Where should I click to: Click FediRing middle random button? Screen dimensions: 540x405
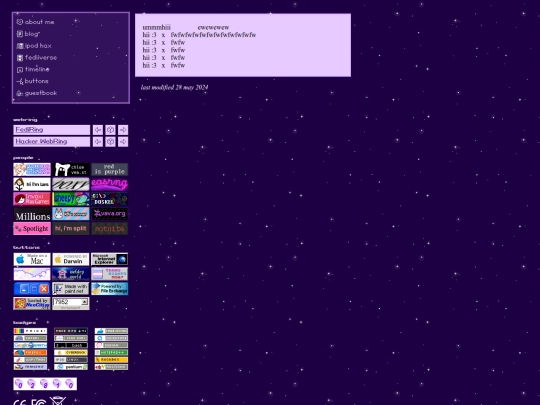point(110,130)
